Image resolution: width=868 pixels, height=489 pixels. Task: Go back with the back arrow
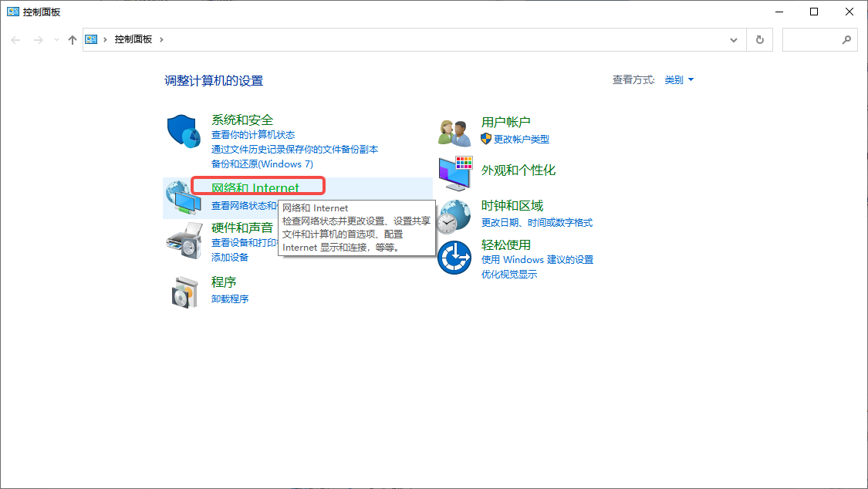pos(15,40)
